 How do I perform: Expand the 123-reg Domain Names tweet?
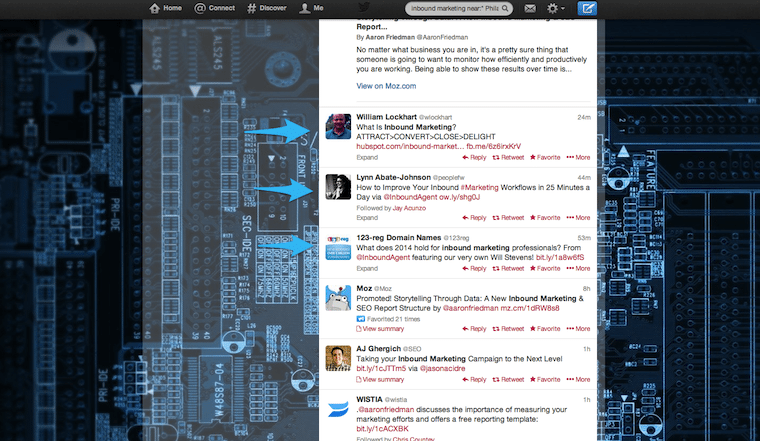point(367,269)
